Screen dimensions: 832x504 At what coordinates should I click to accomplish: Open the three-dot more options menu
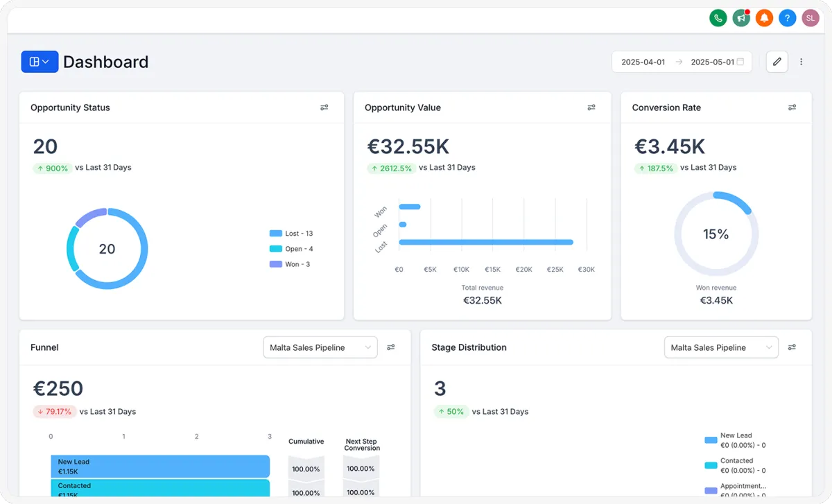(x=801, y=62)
